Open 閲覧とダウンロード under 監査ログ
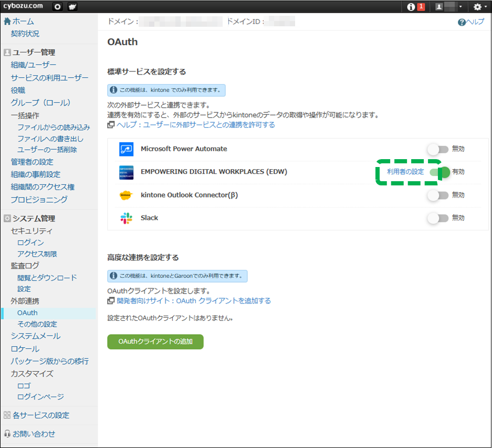Viewport: 492px width, 448px height. 47,277
